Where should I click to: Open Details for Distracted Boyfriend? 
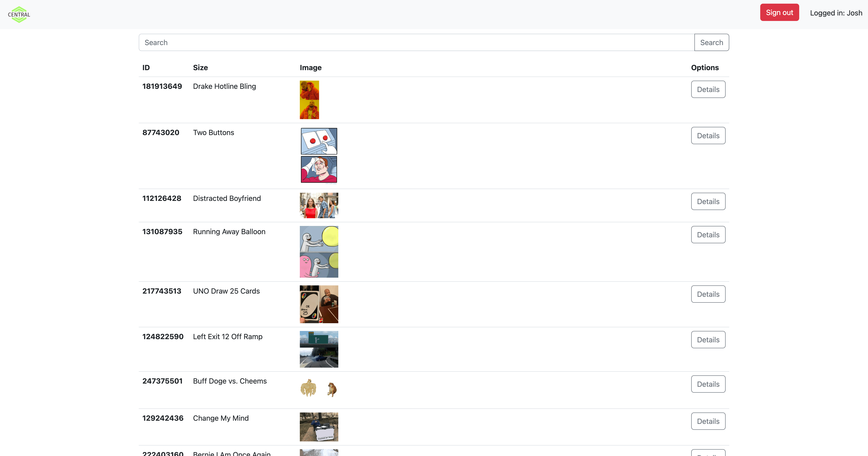point(708,201)
